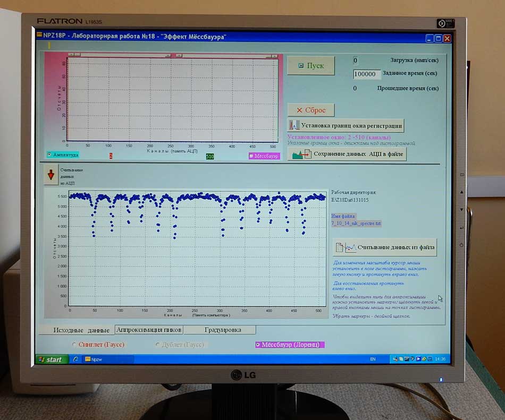Click the 'Заданное время' input field showing 100000

point(366,74)
